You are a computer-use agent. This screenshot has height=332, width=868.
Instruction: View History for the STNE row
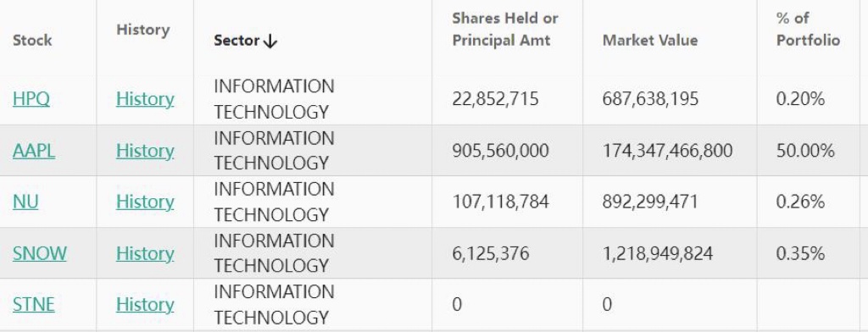click(x=145, y=304)
